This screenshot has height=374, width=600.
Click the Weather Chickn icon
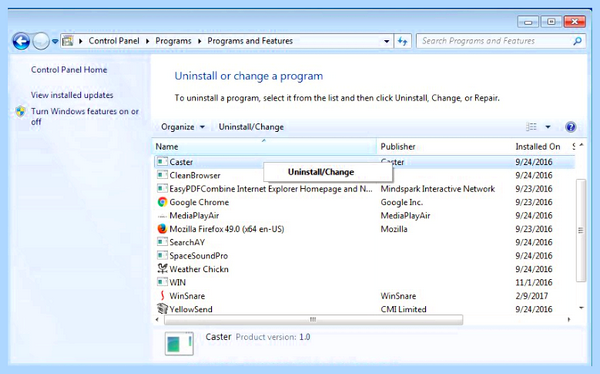pyautogui.click(x=162, y=269)
